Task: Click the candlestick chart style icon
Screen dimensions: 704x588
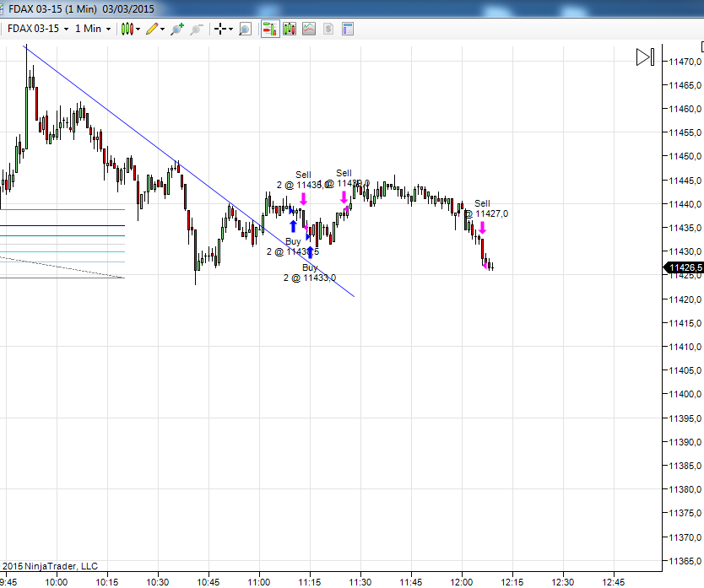Action: [127, 30]
